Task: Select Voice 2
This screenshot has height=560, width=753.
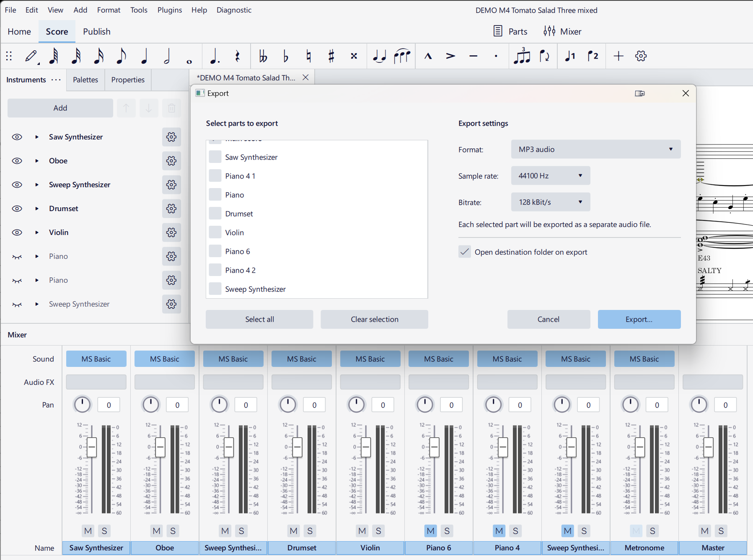Action: tap(593, 56)
